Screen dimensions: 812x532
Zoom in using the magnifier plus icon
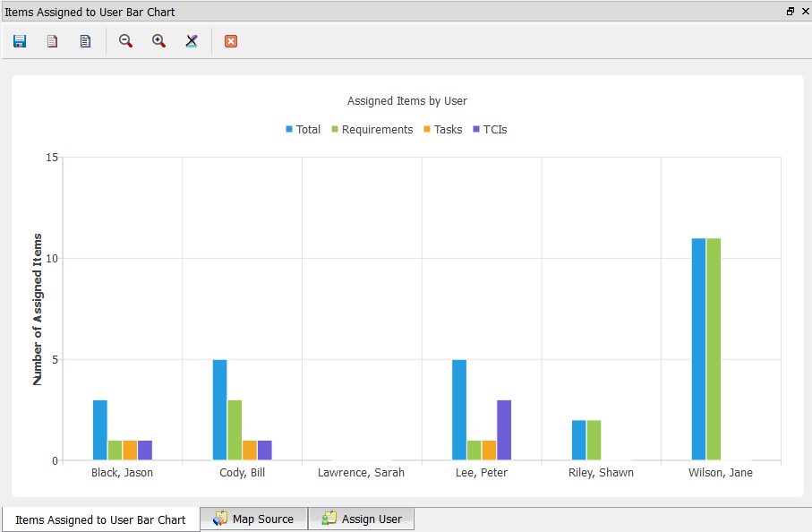[158, 41]
